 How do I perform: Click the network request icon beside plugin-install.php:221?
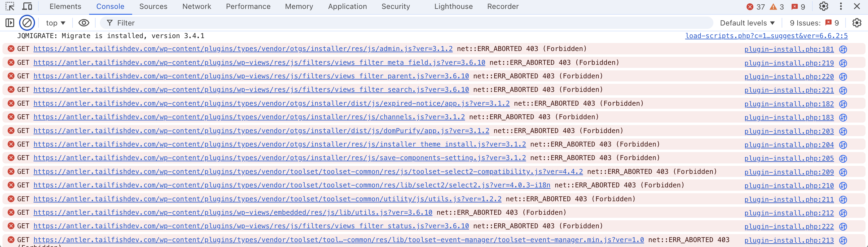click(x=843, y=90)
